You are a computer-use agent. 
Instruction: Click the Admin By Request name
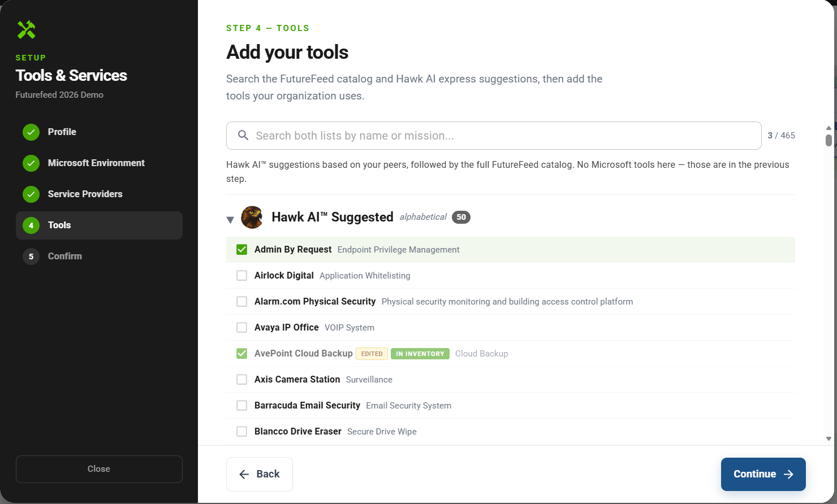(x=293, y=250)
